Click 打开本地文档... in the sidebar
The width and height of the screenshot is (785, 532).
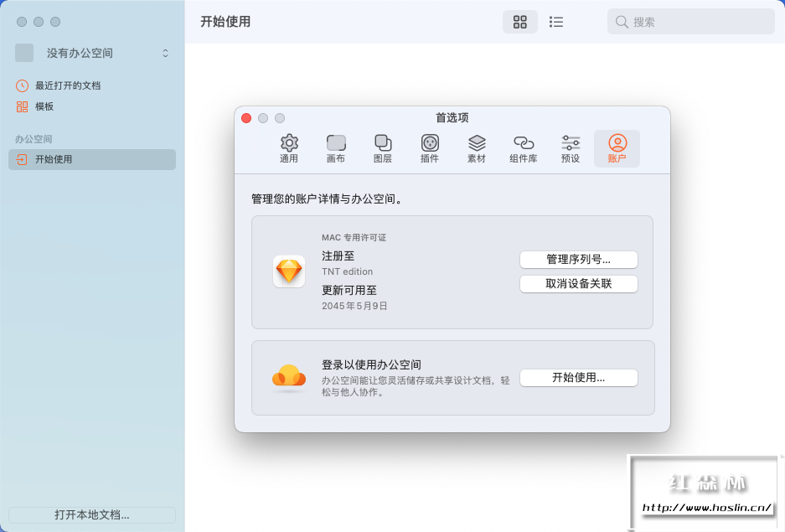(x=92, y=515)
